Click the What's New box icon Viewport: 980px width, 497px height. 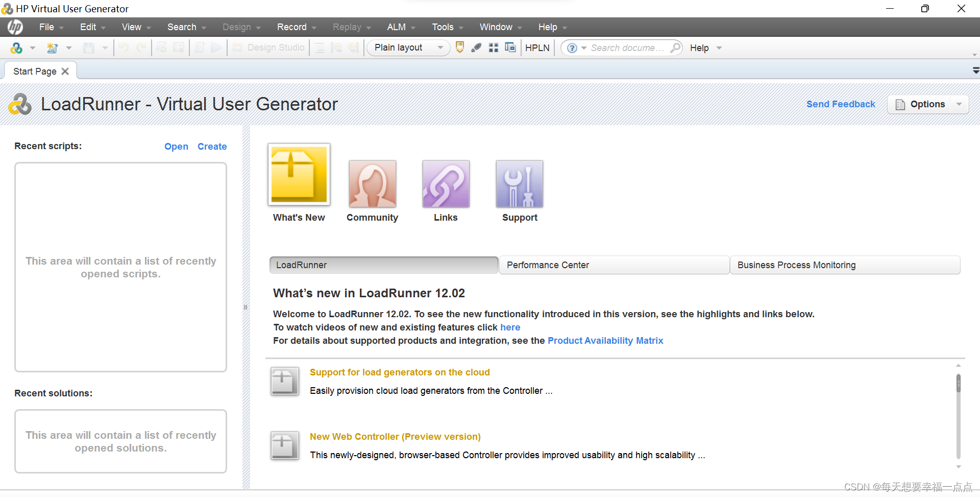pos(299,175)
